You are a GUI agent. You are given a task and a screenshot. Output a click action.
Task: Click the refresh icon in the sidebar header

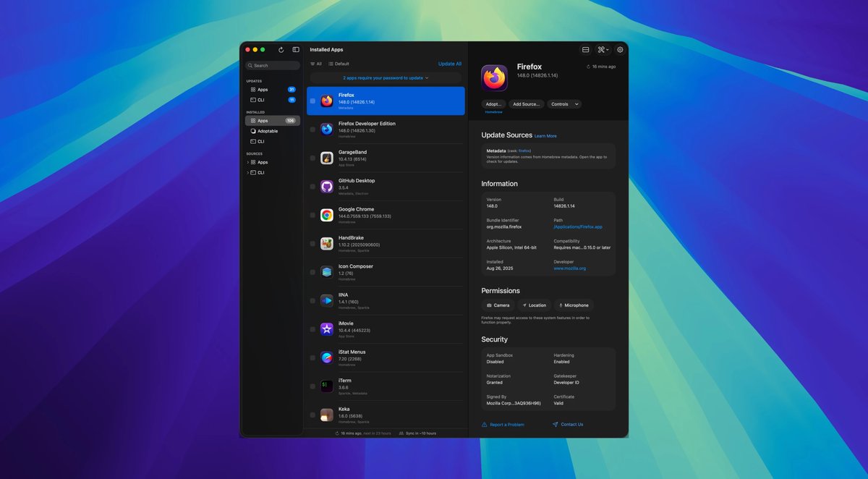tap(281, 50)
